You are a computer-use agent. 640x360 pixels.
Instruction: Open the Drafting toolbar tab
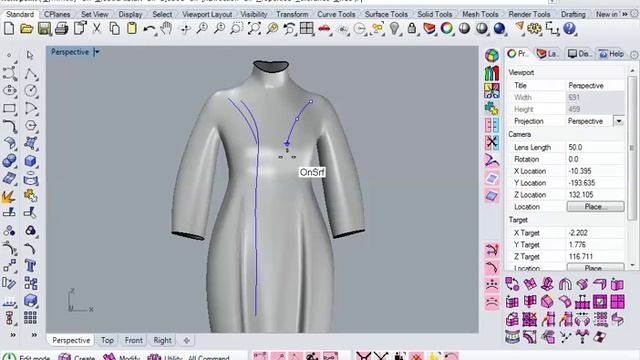(573, 14)
